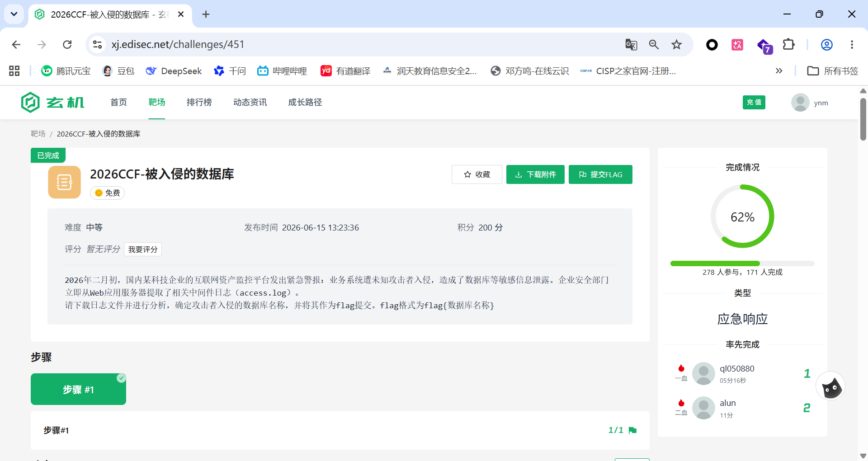The image size is (868, 461).
Task: Open the zoom magnifier icon
Action: point(654,44)
